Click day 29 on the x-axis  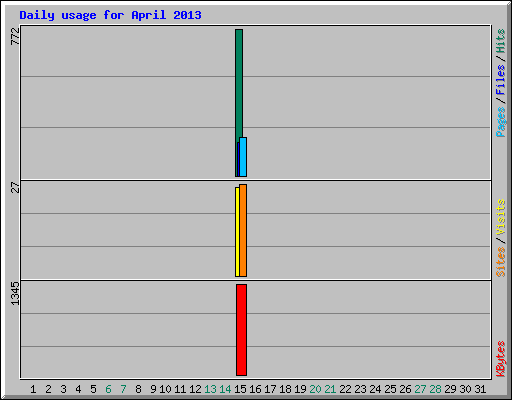coord(450,389)
